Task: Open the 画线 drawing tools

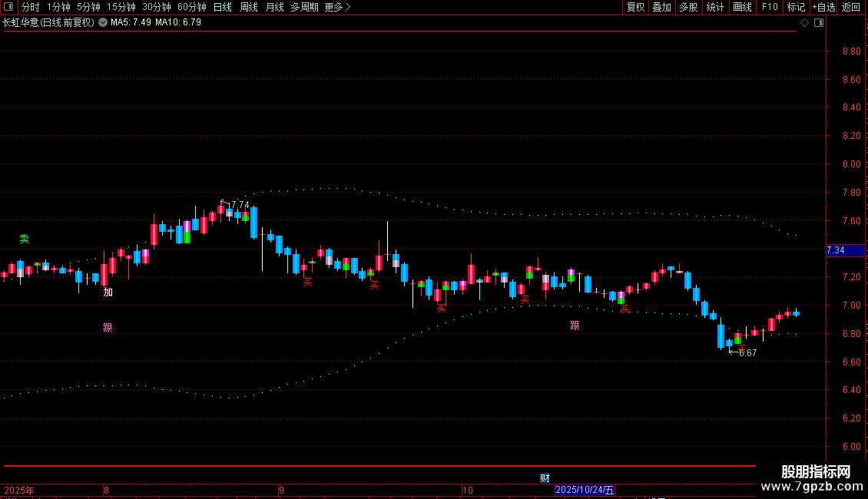Action: click(742, 7)
